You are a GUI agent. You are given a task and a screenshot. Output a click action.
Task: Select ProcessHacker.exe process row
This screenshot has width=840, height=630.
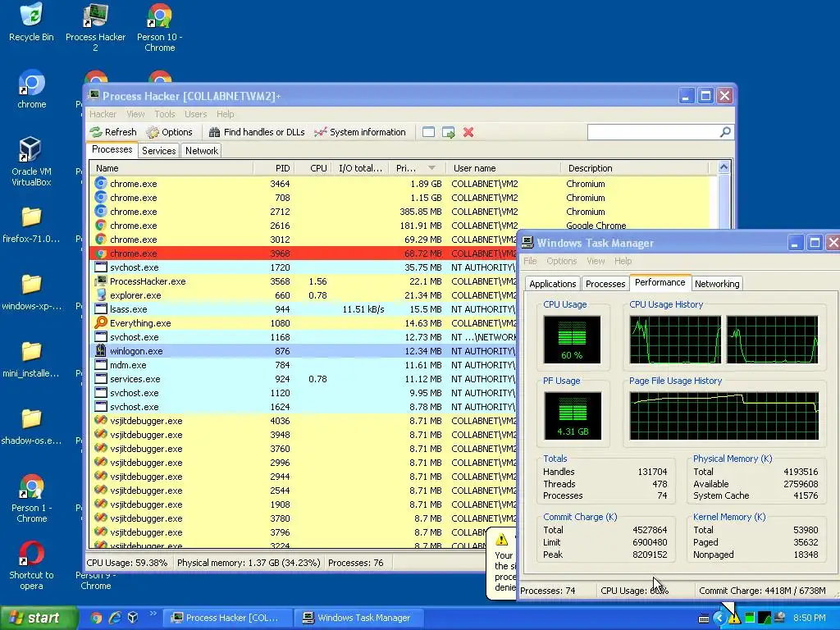point(304,281)
